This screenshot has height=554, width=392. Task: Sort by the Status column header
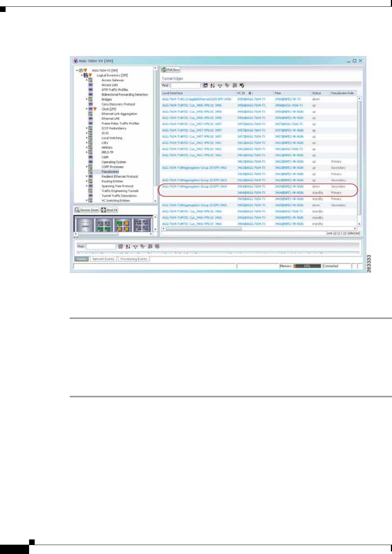(x=320, y=93)
